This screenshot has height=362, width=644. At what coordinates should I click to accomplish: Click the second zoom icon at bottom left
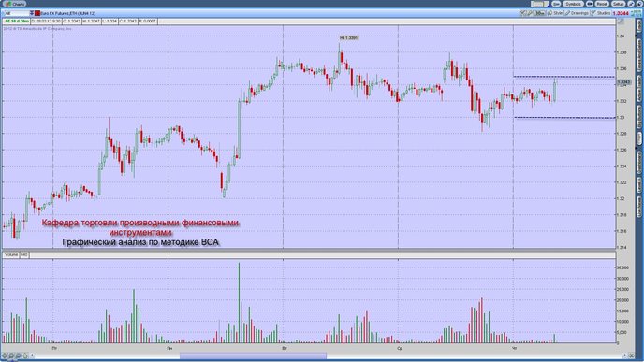tap(11, 355)
